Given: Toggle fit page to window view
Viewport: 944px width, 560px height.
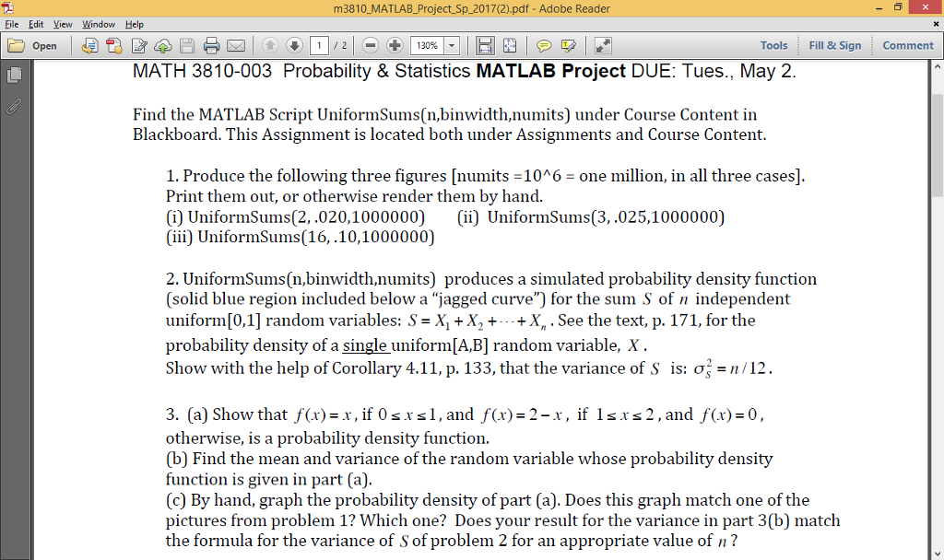Looking at the screenshot, I should (510, 44).
